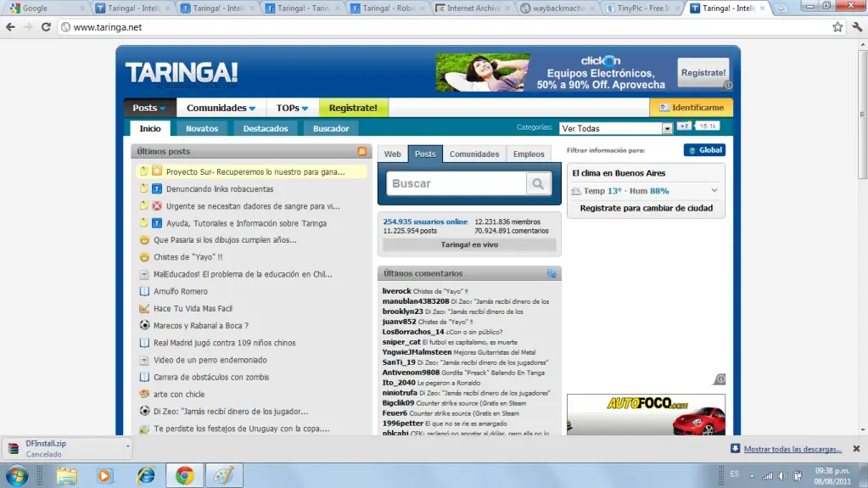Click the yellow Registrate! nav button
868x488 pixels.
coord(353,108)
